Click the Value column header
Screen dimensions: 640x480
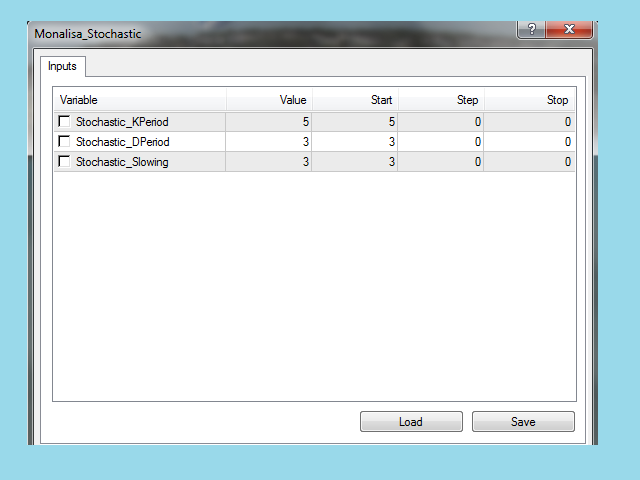(x=269, y=100)
